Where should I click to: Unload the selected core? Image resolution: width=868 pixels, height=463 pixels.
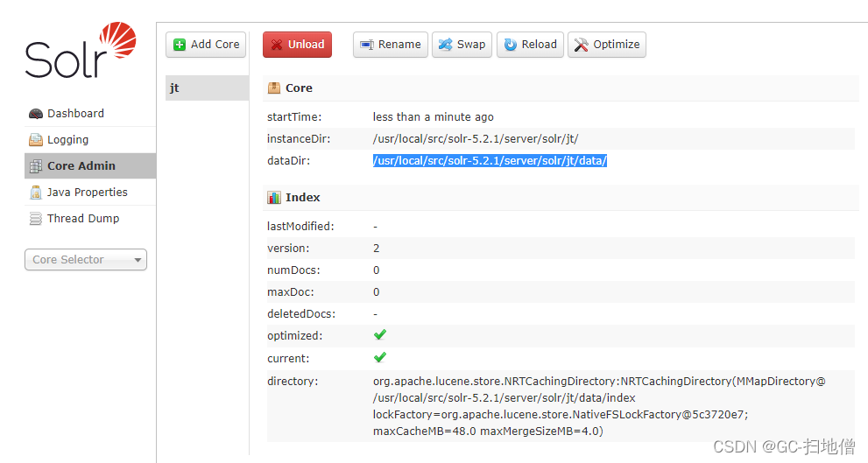tap(297, 45)
